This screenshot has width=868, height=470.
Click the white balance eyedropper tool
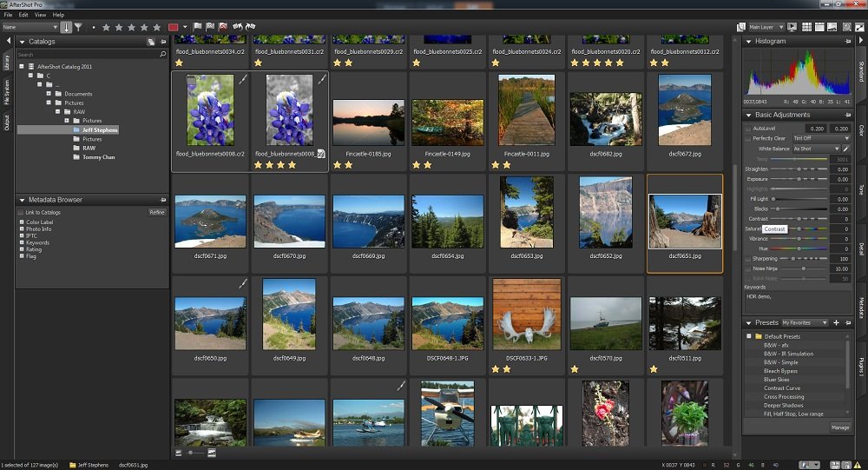coord(846,149)
